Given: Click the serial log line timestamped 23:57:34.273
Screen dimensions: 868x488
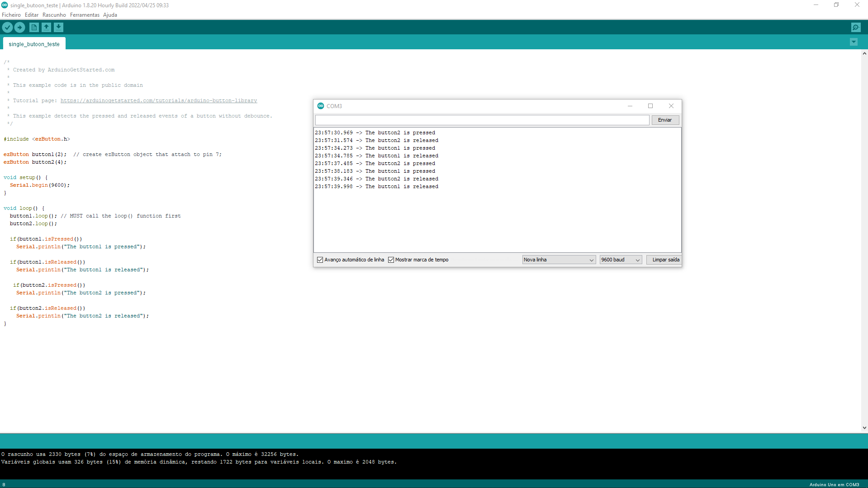Looking at the screenshot, I should point(375,148).
